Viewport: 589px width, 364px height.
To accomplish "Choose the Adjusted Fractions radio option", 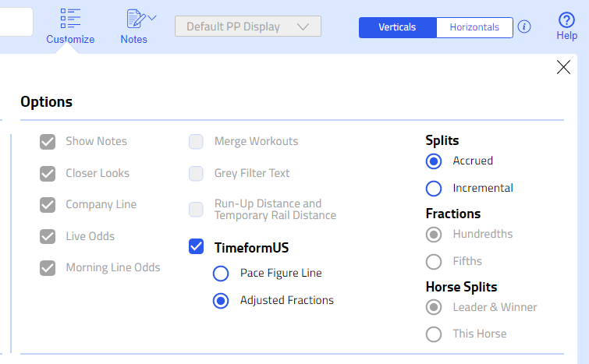I will coord(221,300).
